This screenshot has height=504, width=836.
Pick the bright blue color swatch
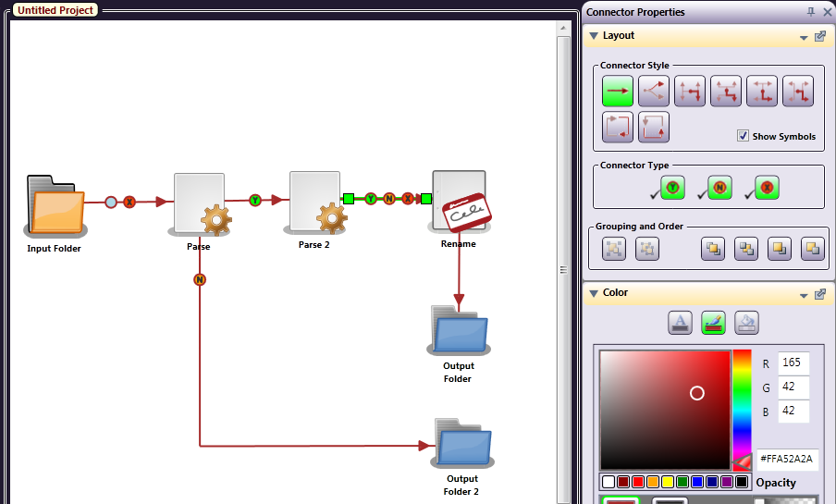click(697, 482)
